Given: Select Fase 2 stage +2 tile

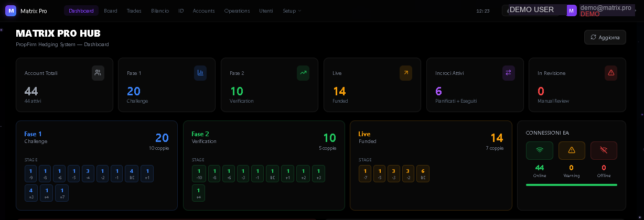Looking at the screenshot, I should (x=303, y=174).
